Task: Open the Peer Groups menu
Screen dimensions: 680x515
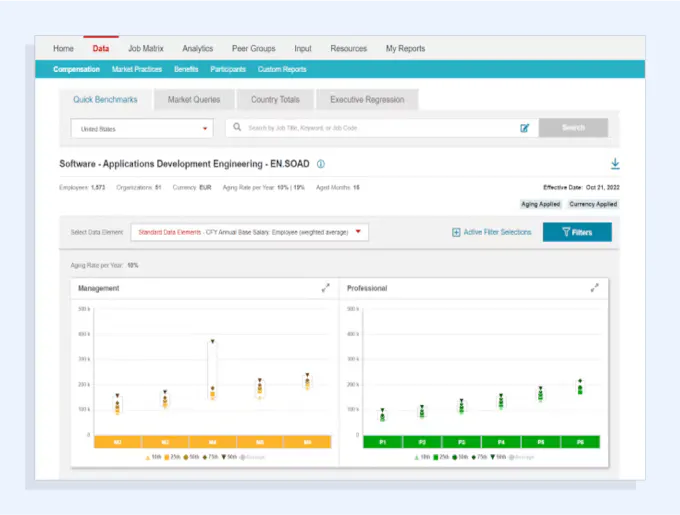Action: [254, 49]
